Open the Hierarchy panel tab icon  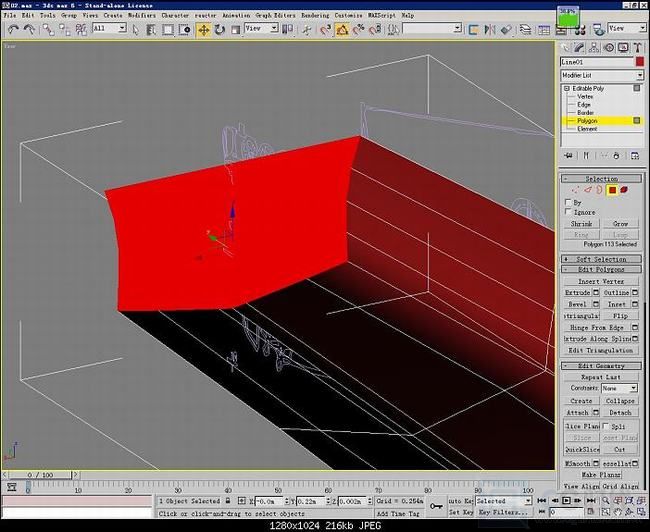594,48
